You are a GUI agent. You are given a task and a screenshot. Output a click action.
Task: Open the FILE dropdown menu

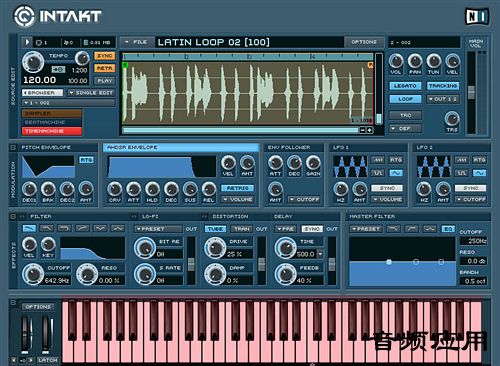137,42
